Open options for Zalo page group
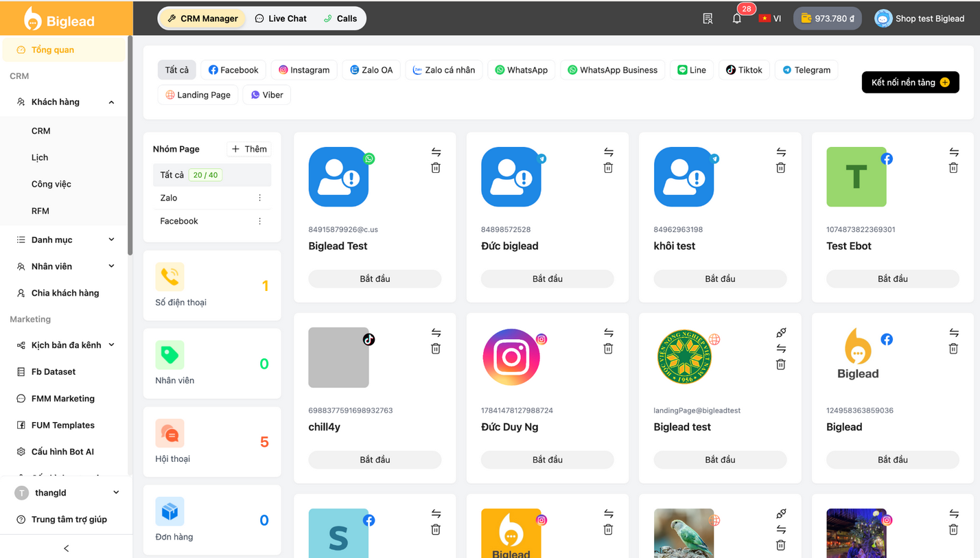 (x=259, y=198)
